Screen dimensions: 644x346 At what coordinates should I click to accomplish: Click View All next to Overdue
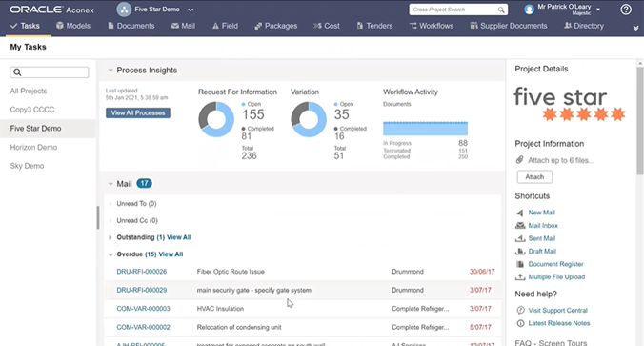tap(171, 254)
